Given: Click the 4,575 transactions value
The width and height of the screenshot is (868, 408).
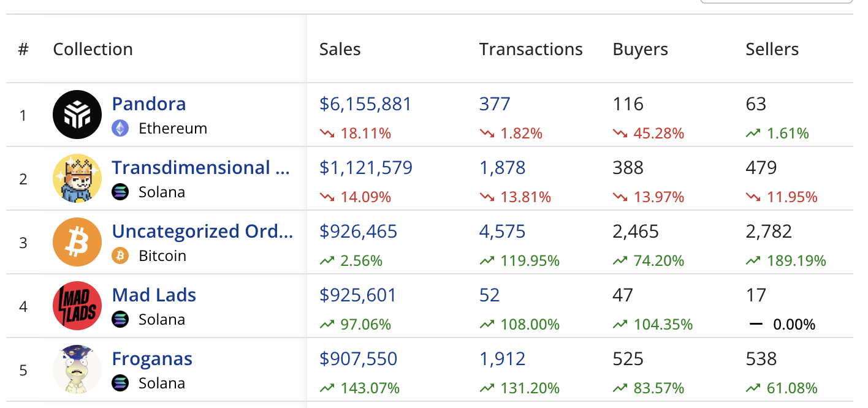Looking at the screenshot, I should coord(502,231).
